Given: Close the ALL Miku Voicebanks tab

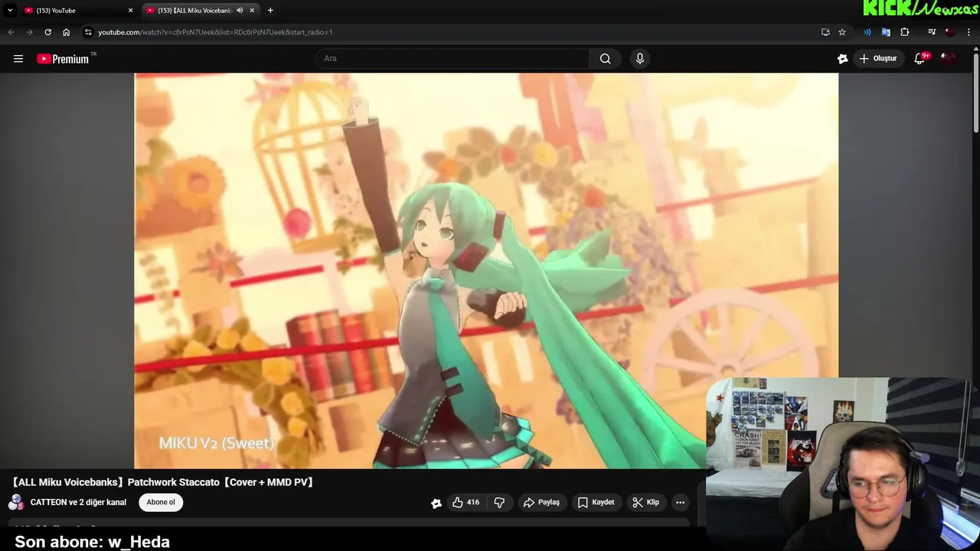Looking at the screenshot, I should [252, 11].
